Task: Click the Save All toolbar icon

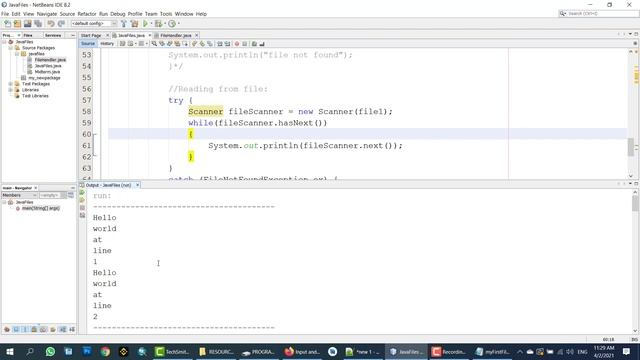Action: click(38, 24)
